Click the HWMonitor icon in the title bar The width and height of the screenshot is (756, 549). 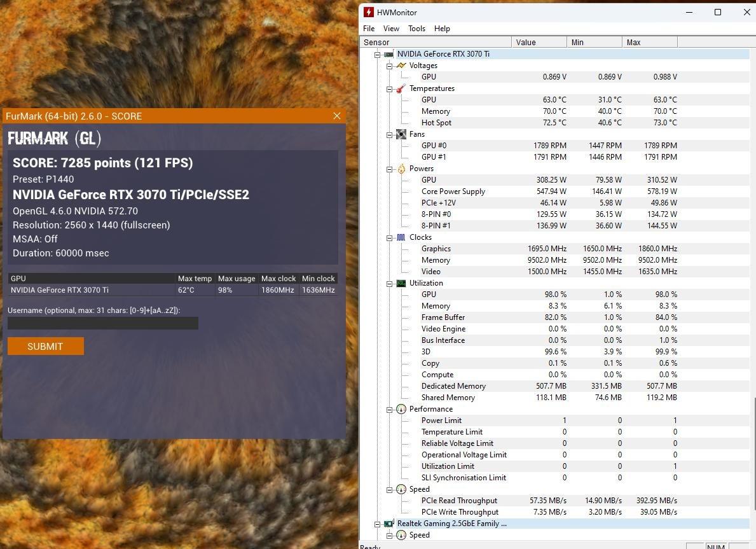(368, 12)
